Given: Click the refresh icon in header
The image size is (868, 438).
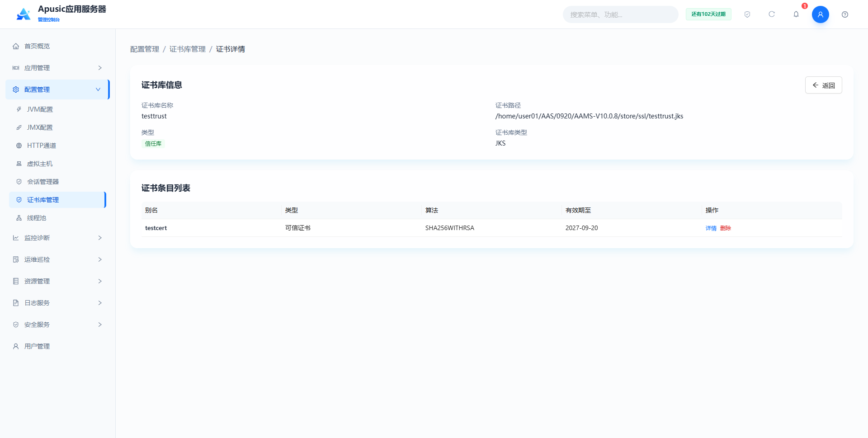Looking at the screenshot, I should click(x=772, y=14).
